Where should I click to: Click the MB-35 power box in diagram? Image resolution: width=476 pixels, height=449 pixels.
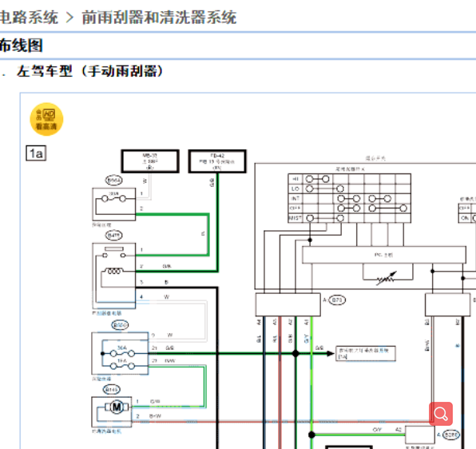pyautogui.click(x=150, y=161)
